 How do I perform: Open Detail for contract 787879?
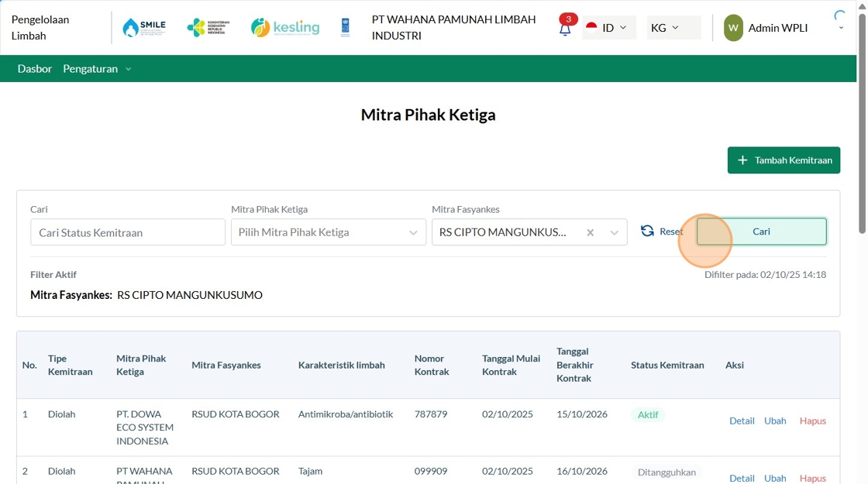pyautogui.click(x=742, y=421)
